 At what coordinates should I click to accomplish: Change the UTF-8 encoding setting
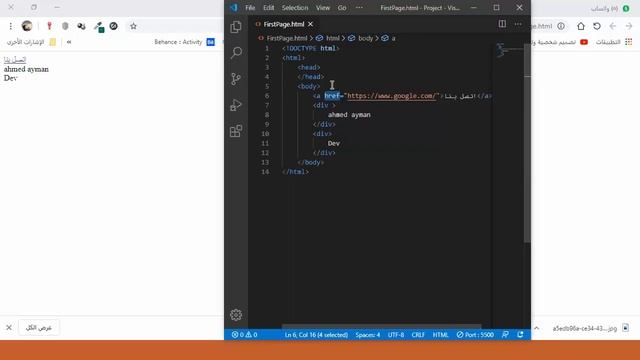[x=396, y=335]
